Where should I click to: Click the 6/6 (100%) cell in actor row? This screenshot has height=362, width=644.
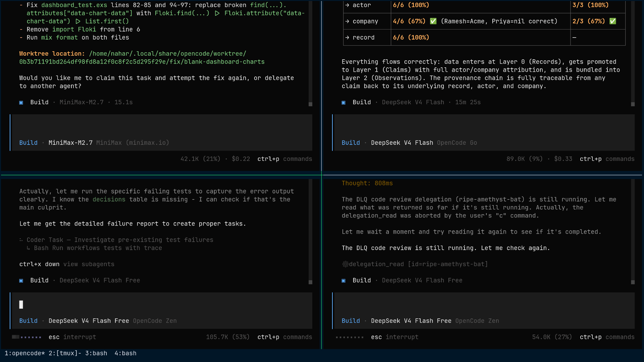411,5
